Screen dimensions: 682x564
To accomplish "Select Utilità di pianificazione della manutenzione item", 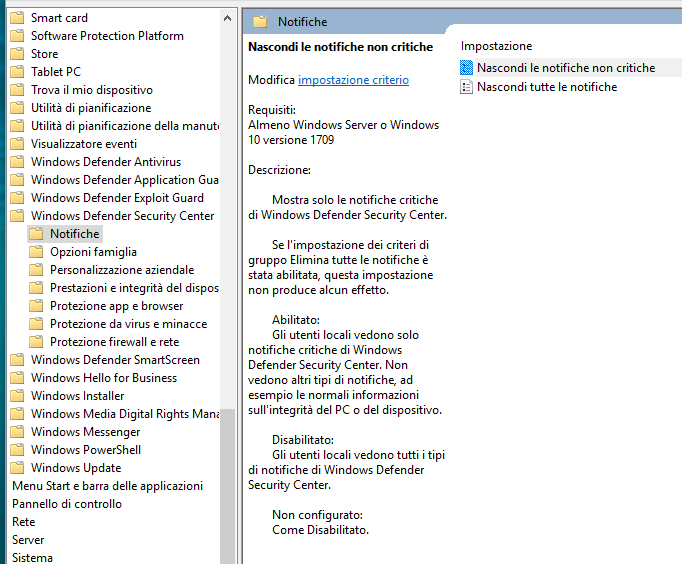I will (125, 126).
